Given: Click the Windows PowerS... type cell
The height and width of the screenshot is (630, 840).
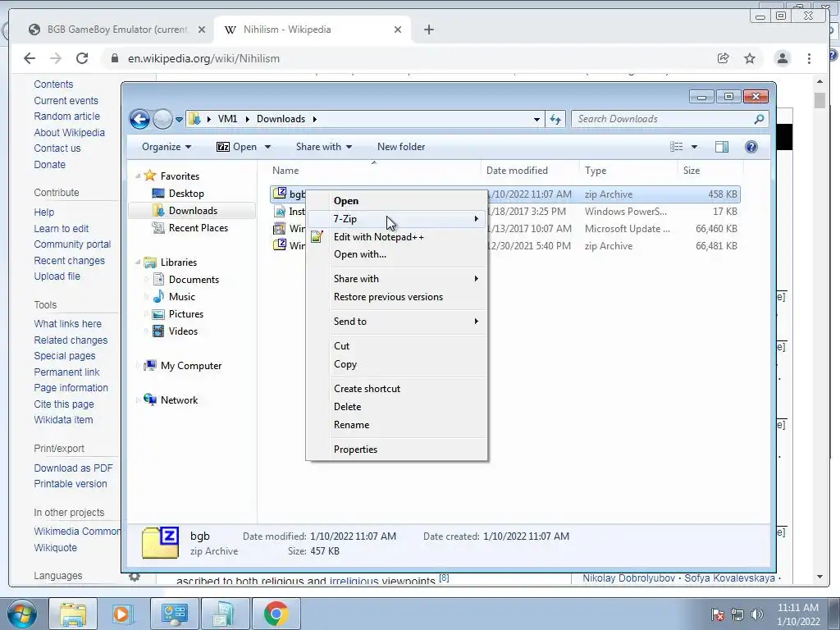Looking at the screenshot, I should pos(626,212).
